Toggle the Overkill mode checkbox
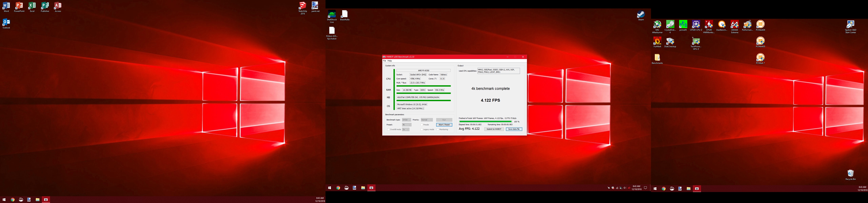The image size is (868, 203). 389,129
